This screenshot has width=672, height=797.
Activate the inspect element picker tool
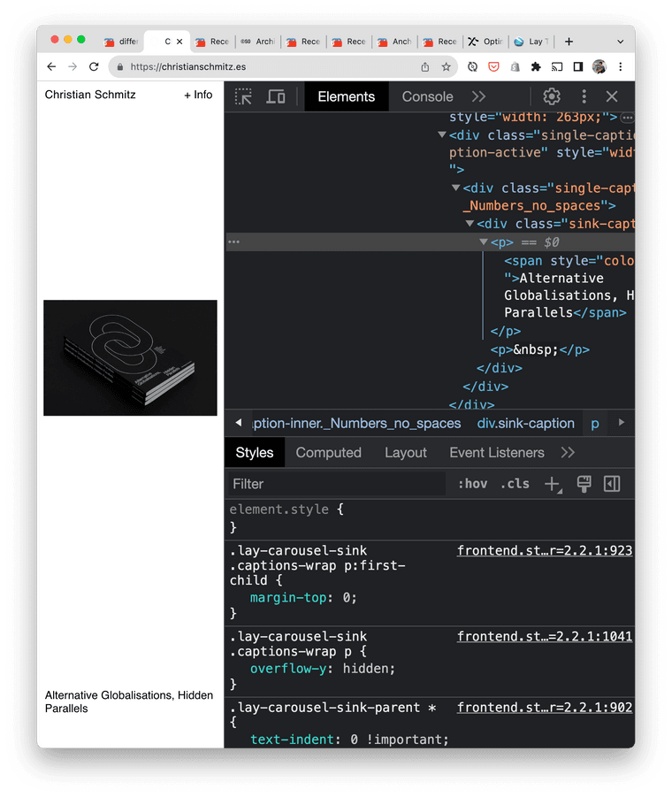(243, 96)
